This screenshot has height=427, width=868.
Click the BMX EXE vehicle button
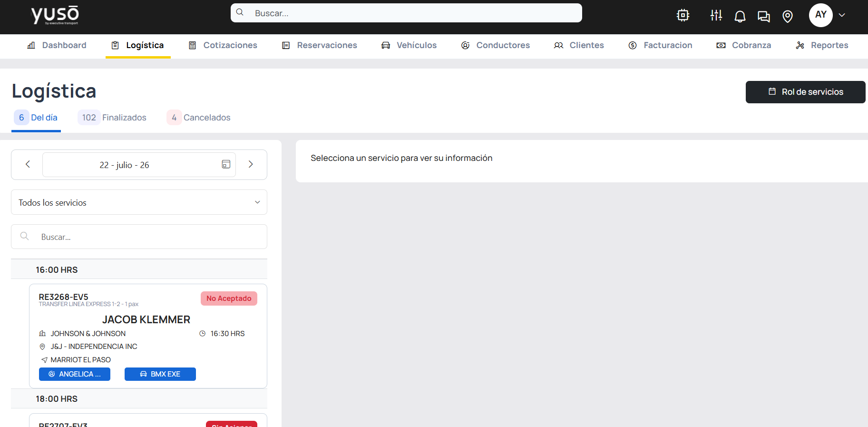point(160,374)
